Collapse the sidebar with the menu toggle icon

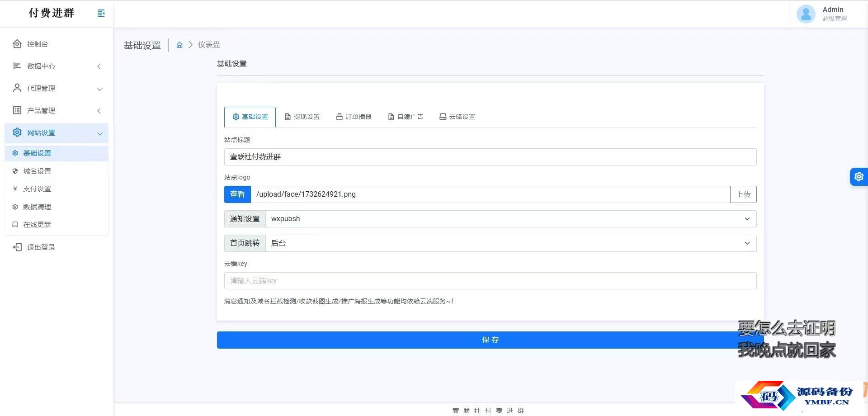(101, 14)
